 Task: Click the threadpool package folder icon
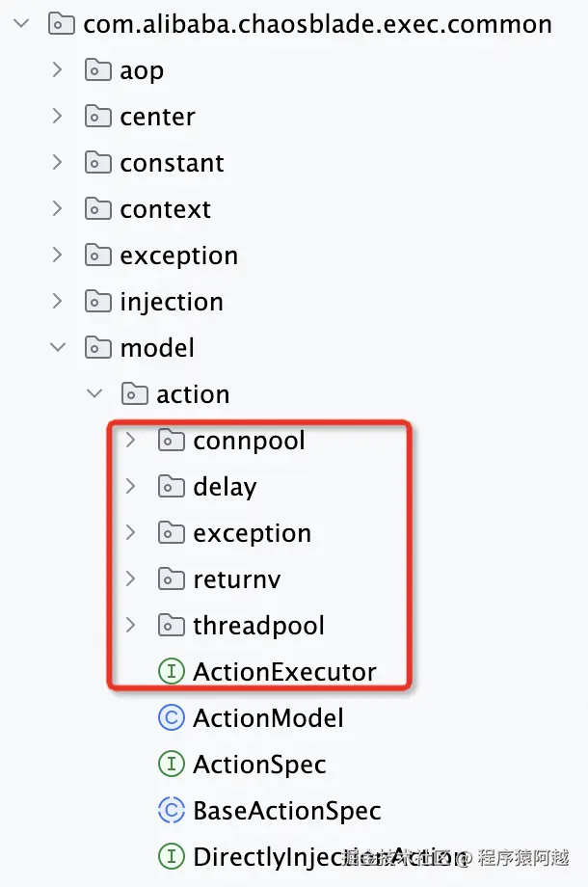(x=171, y=626)
